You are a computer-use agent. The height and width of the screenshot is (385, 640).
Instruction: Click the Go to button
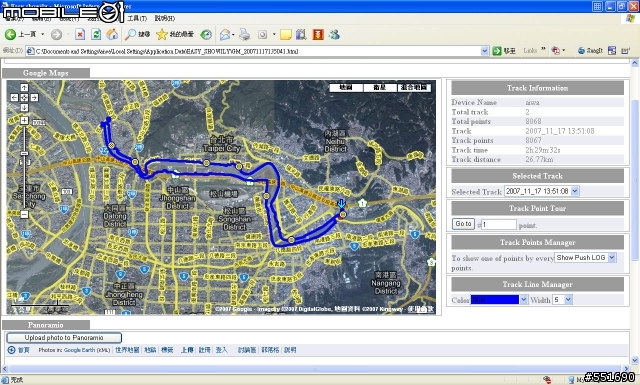point(463,224)
